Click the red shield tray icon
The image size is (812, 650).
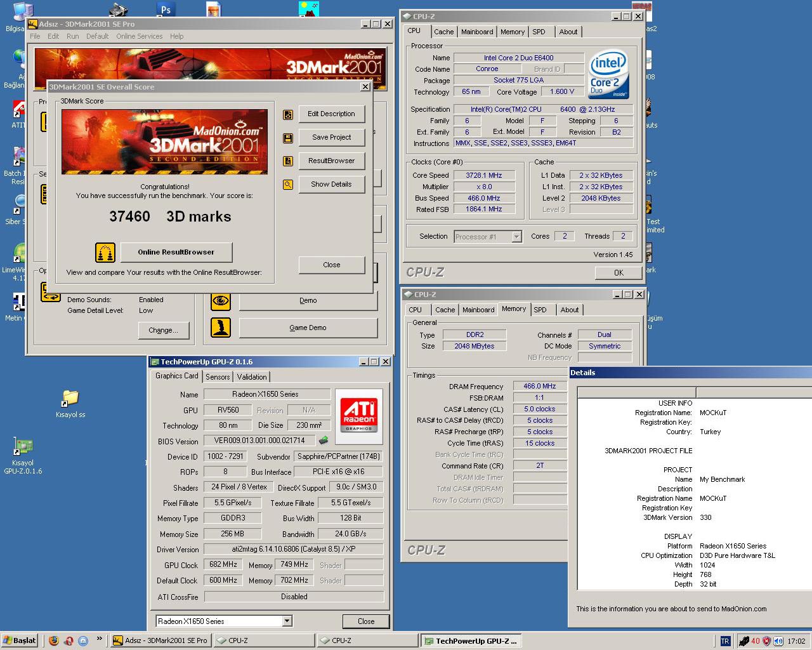coord(766,641)
